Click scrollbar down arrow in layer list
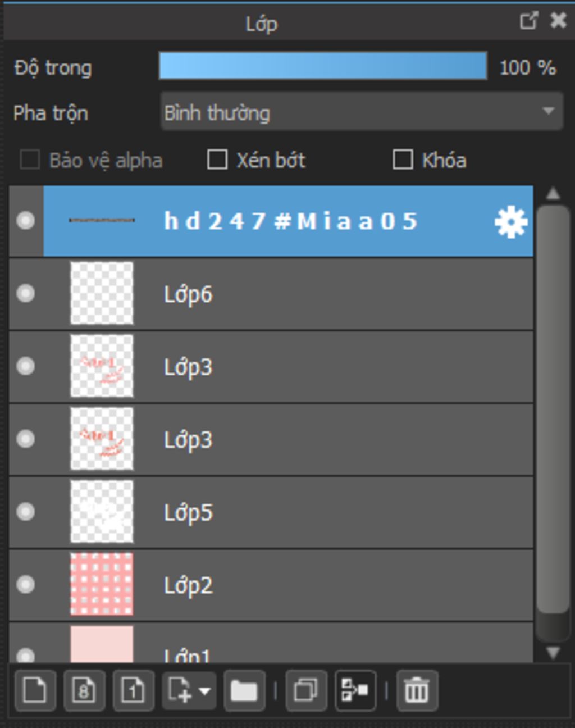Viewport: 575px width, 728px height. (553, 653)
